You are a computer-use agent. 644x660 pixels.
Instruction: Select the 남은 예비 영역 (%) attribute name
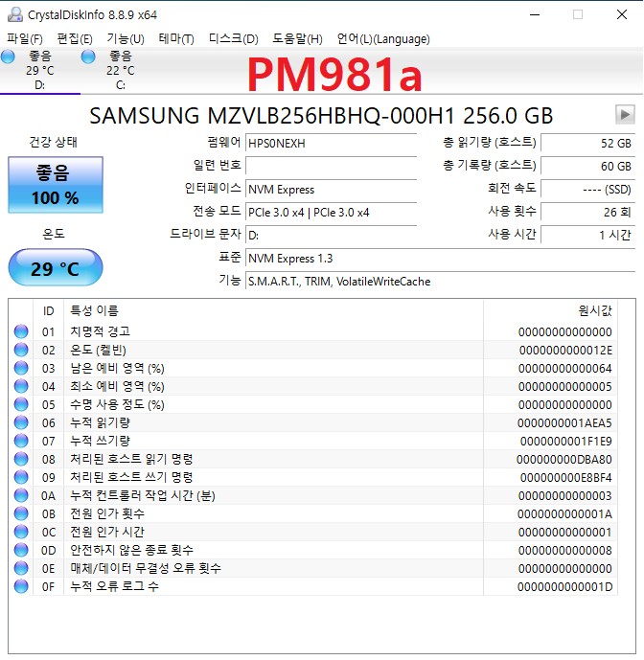[117, 368]
